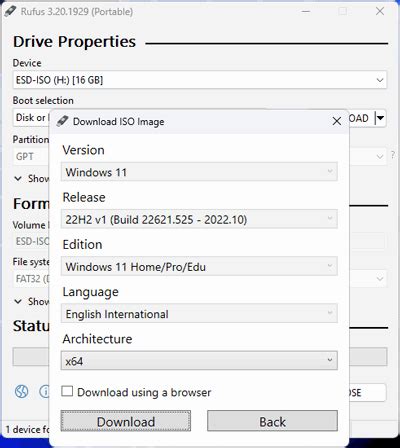
Task: Click the Version label in the dialog
Action: point(83,150)
